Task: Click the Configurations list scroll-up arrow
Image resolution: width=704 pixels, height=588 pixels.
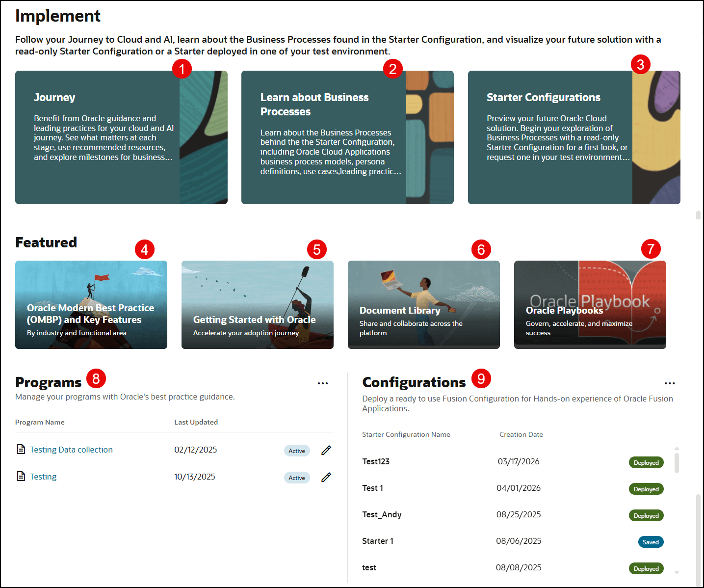Action: [677, 448]
